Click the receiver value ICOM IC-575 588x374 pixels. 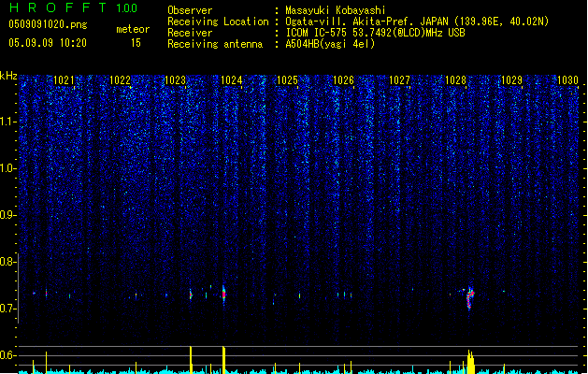click(x=317, y=33)
